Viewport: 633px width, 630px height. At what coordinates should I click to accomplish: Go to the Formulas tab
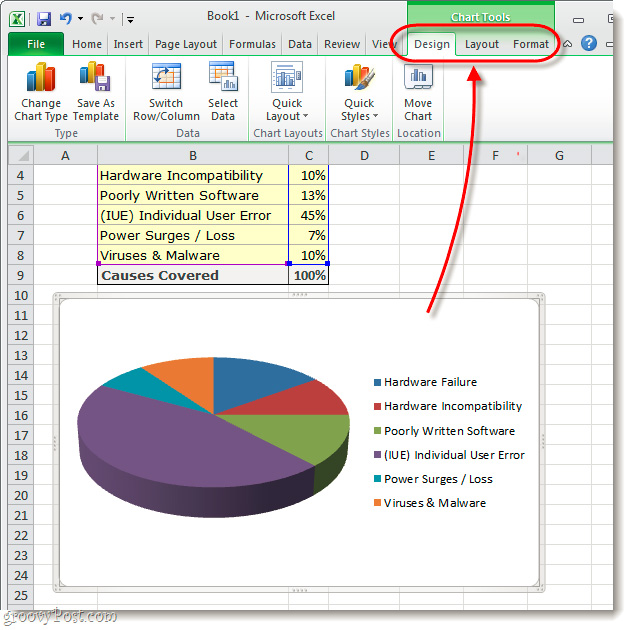click(252, 44)
